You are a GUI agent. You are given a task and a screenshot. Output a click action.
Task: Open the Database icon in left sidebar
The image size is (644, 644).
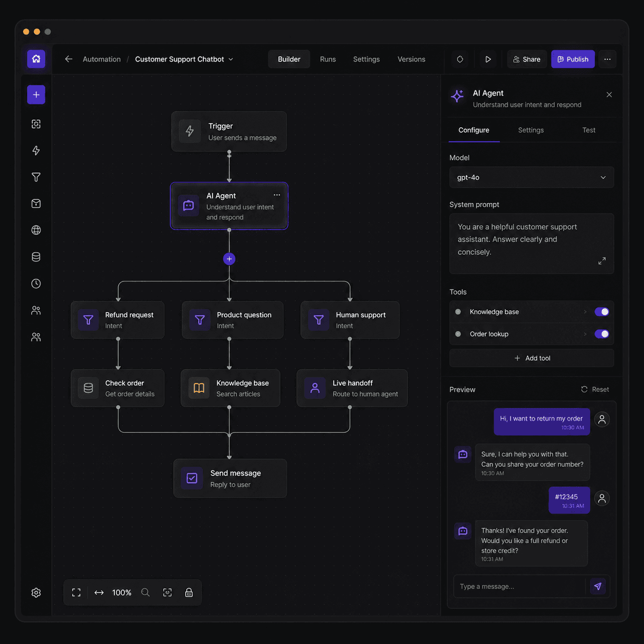click(x=36, y=257)
